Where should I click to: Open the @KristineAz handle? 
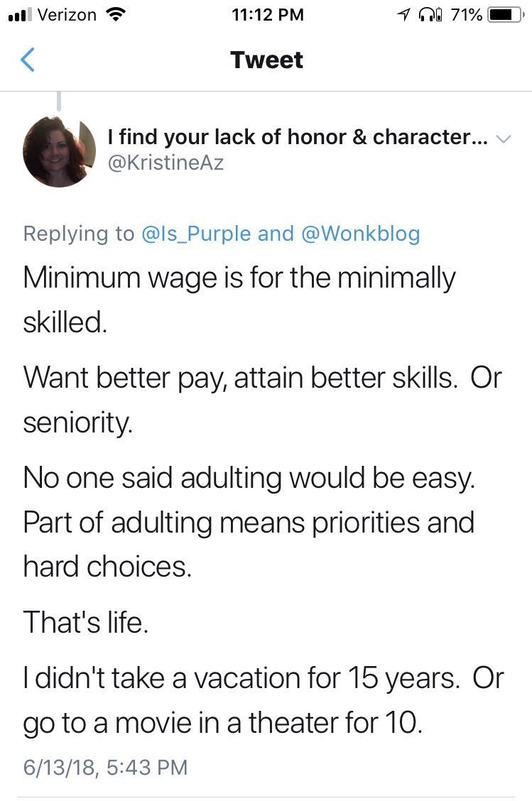(x=165, y=163)
